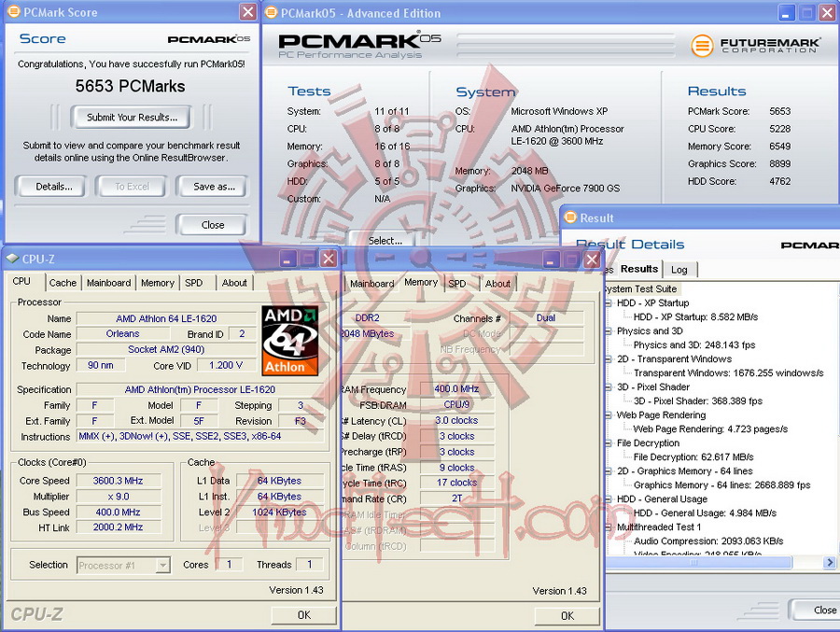Viewport: 840px width, 632px height.
Task: Click the DRAM Frequency 400.0 MHz value
Action: click(456, 388)
